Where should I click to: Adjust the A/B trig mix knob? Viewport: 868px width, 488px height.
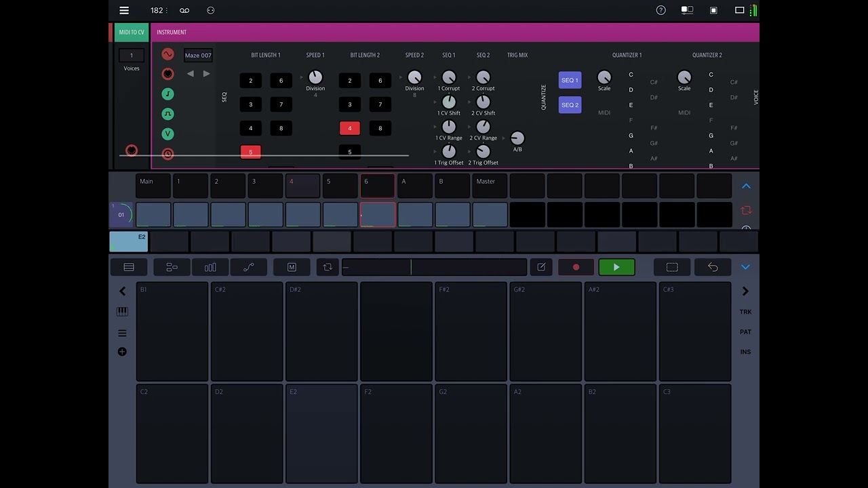(x=517, y=138)
